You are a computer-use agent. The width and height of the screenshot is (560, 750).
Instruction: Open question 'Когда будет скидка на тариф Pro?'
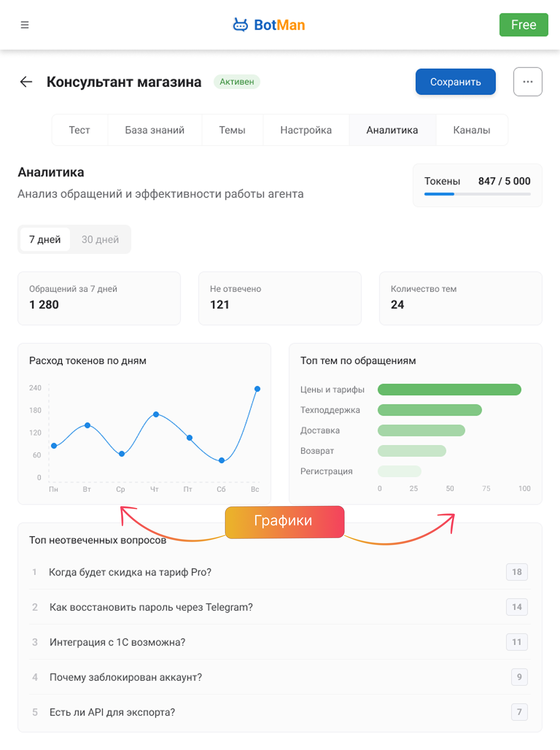tap(130, 572)
